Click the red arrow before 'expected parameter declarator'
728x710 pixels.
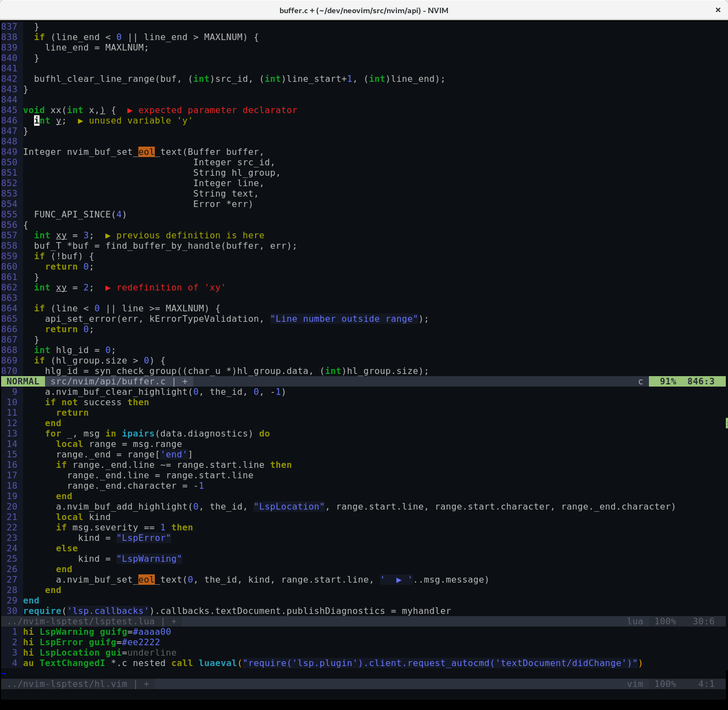(130, 110)
